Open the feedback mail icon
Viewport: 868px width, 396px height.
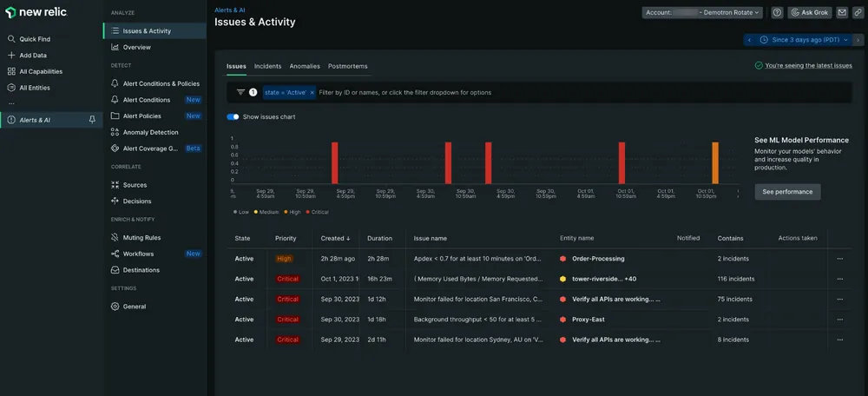click(842, 12)
